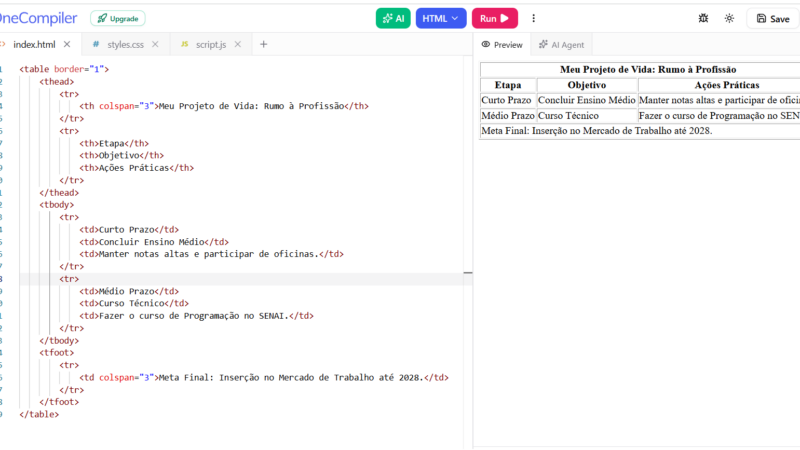Place cursor on the table border="1" line
Screen dimensions: 800x450
tap(64, 69)
